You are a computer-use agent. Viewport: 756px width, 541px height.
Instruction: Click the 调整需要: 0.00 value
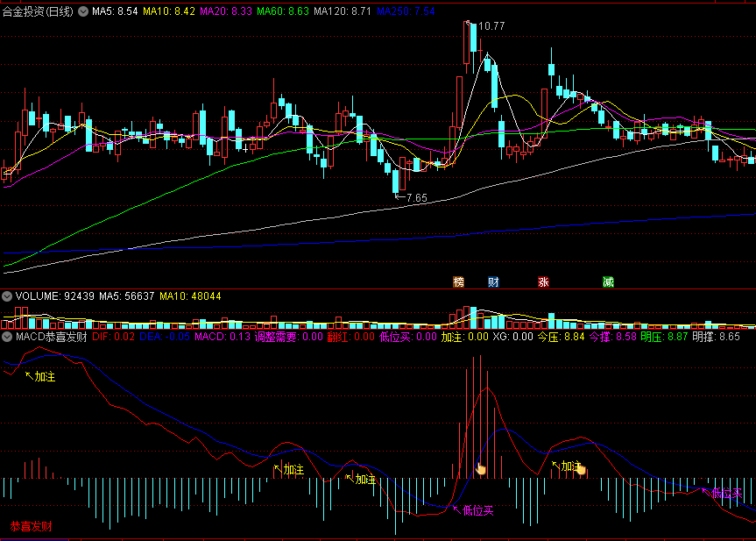[288, 337]
